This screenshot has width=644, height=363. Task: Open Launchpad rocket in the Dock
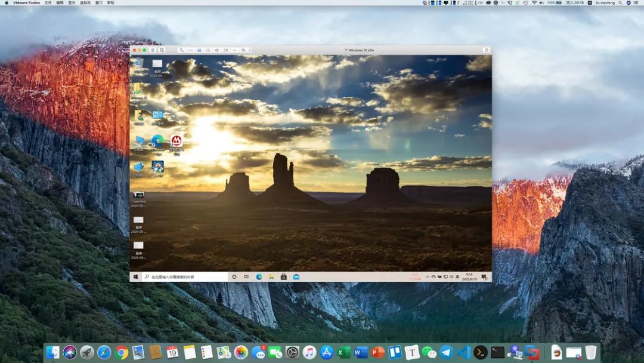point(86,352)
